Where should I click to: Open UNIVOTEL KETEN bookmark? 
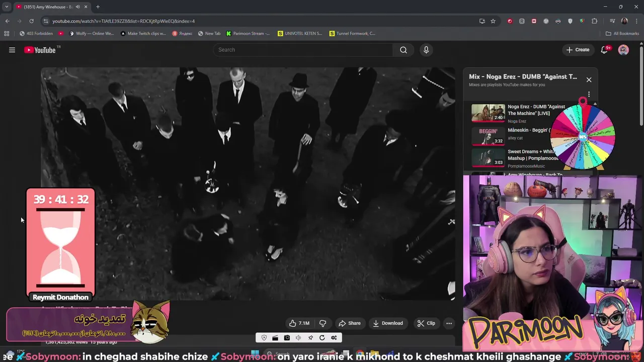pos(300,34)
